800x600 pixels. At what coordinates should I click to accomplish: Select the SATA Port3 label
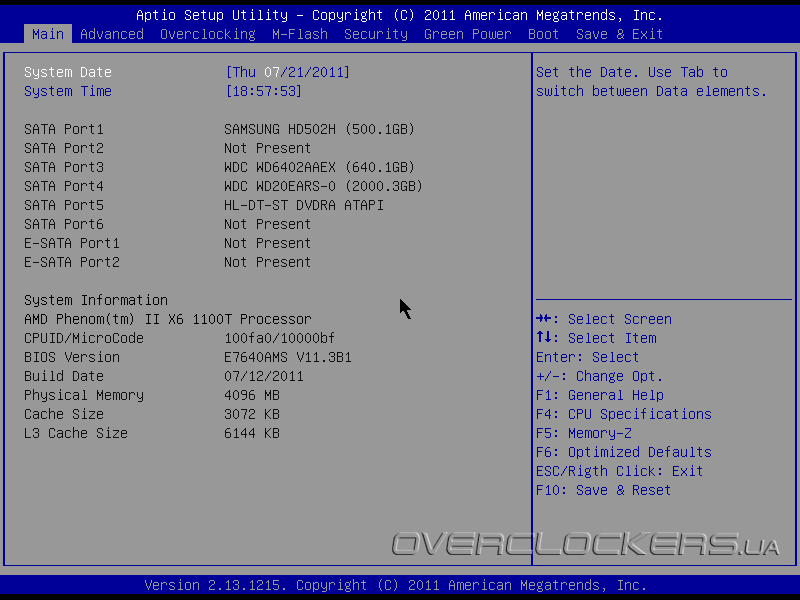tap(64, 167)
